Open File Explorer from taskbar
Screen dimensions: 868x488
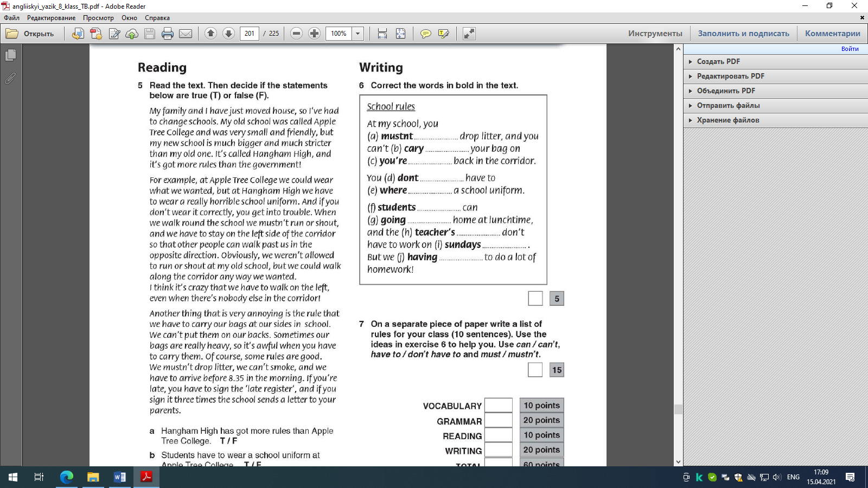click(93, 477)
